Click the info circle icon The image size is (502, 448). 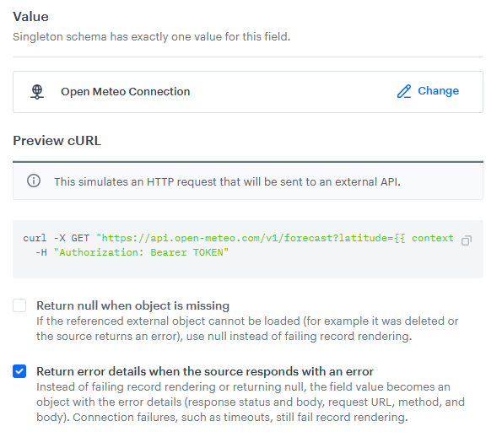(34, 181)
